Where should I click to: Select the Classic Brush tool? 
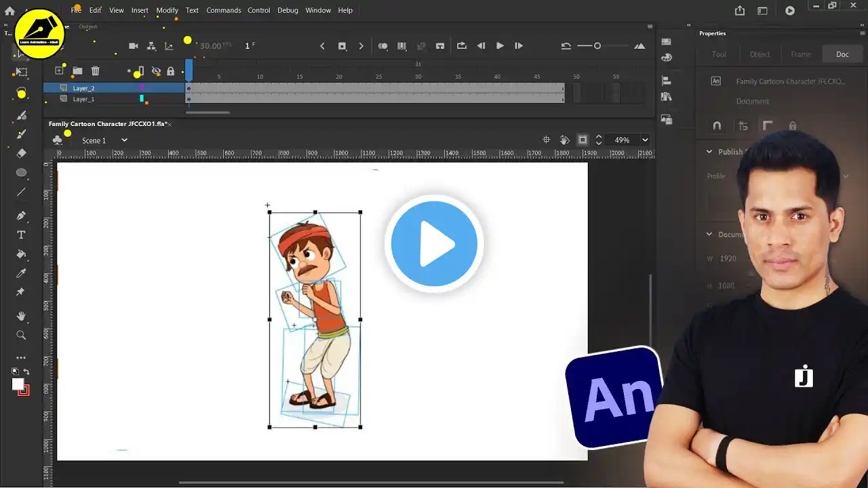tap(21, 134)
